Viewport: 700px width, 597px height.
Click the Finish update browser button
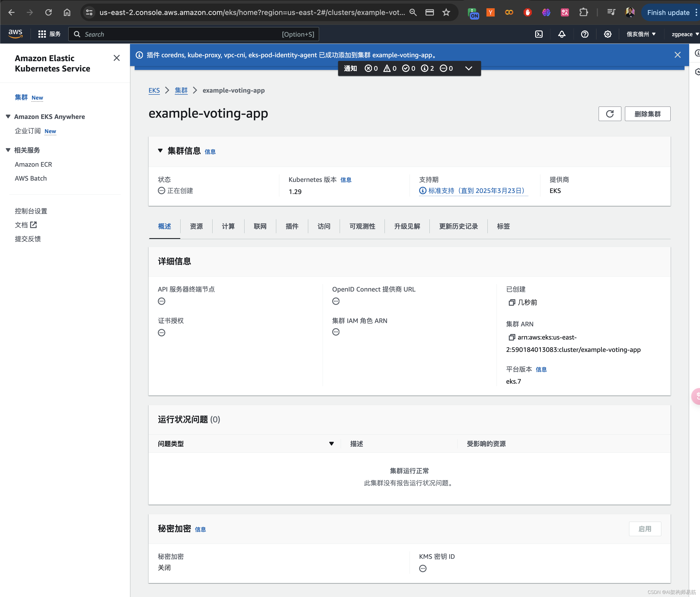(x=668, y=12)
